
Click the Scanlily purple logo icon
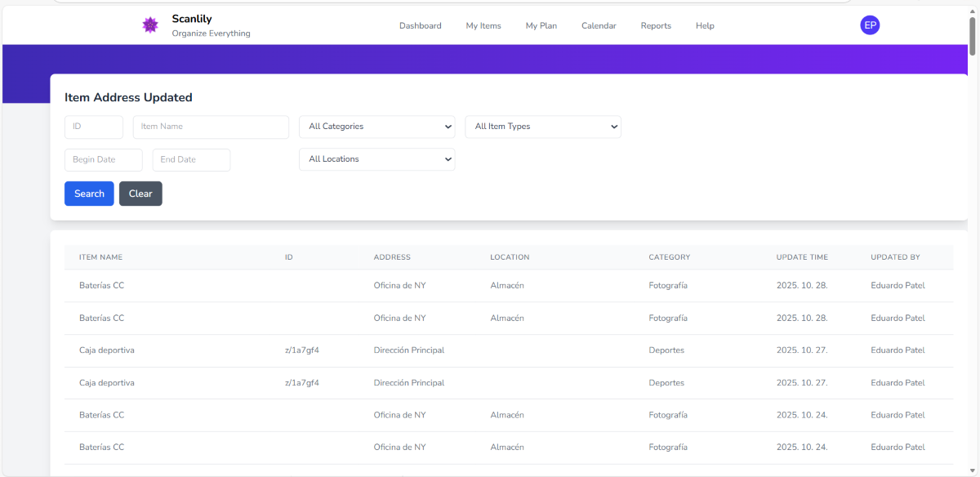(149, 25)
